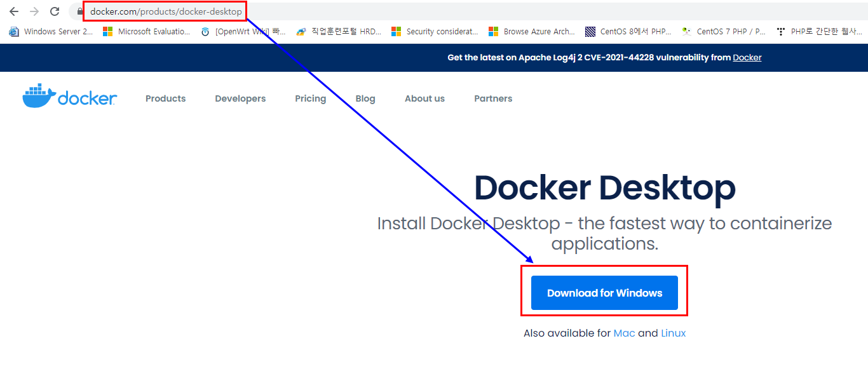Image resolution: width=868 pixels, height=376 pixels.
Task: Click the docker.com URL in address bar
Action: [x=166, y=11]
